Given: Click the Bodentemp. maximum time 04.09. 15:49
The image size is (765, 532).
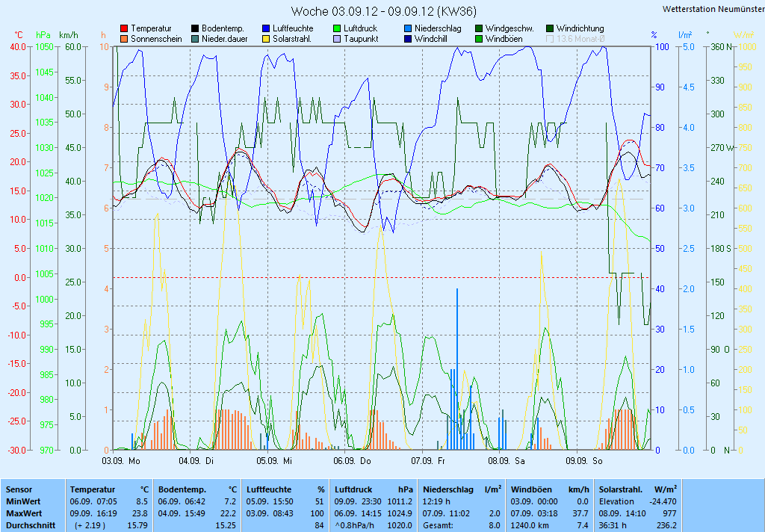Looking at the screenshot, I should pyautogui.click(x=182, y=513).
